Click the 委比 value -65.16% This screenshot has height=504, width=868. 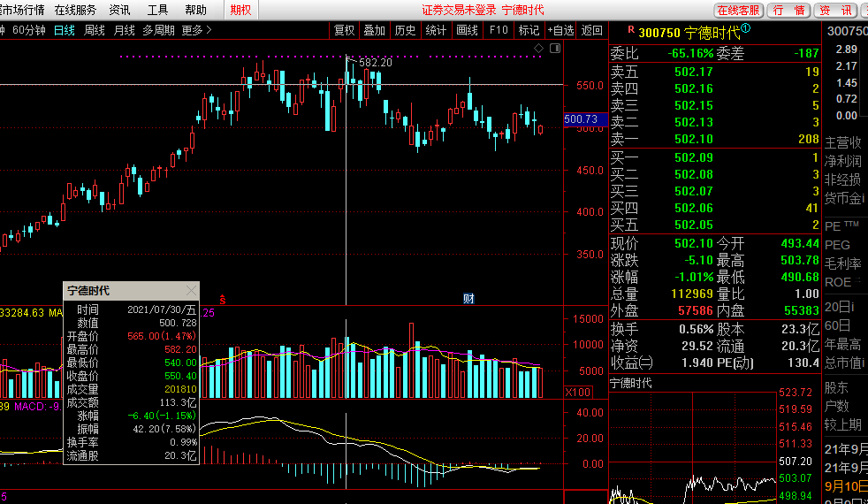coord(690,54)
